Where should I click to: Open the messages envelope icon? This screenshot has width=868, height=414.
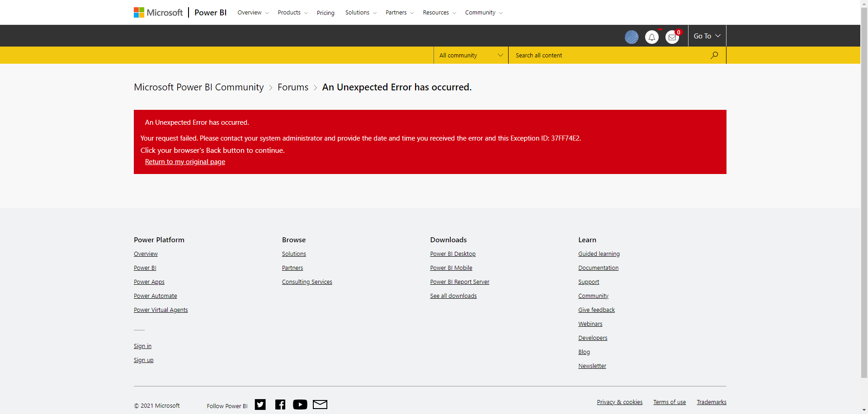click(672, 37)
